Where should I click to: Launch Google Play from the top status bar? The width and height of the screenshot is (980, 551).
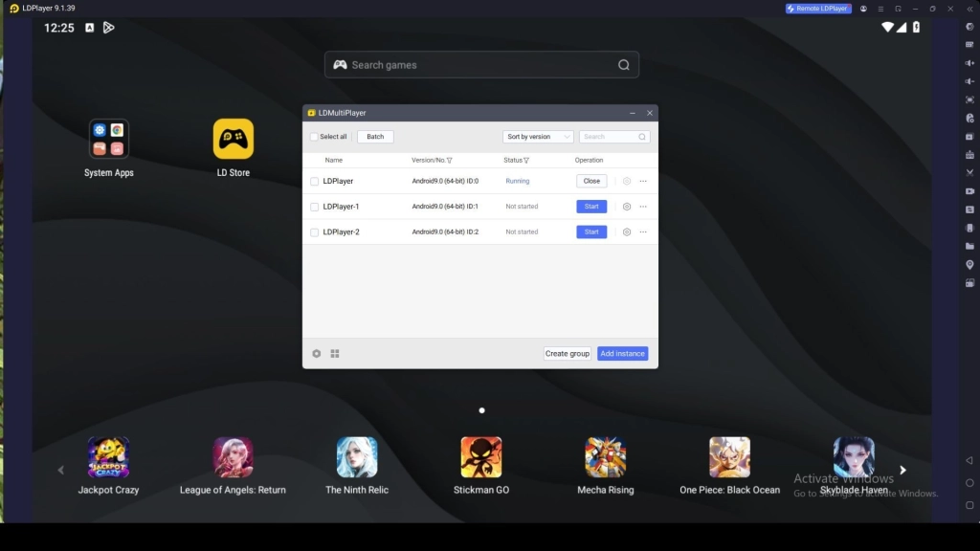click(x=108, y=28)
